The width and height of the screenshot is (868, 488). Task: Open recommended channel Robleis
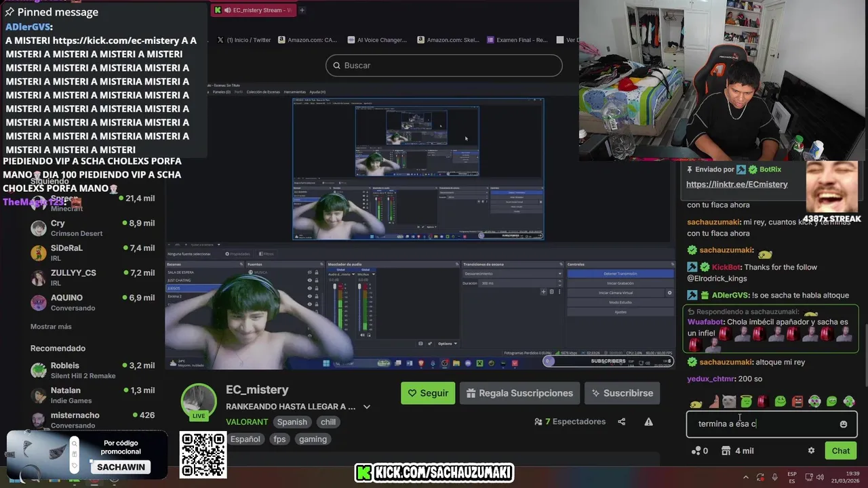(92, 370)
